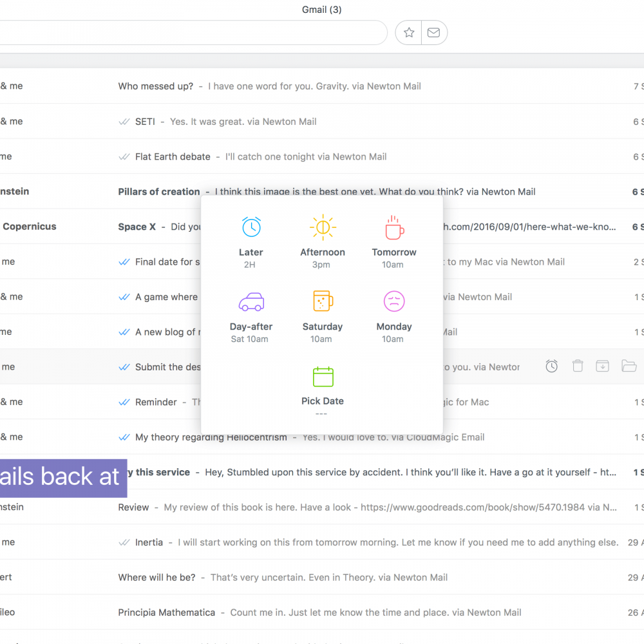Choose the Afternoon 3pm sun icon
644x644 pixels.
pyautogui.click(x=323, y=227)
